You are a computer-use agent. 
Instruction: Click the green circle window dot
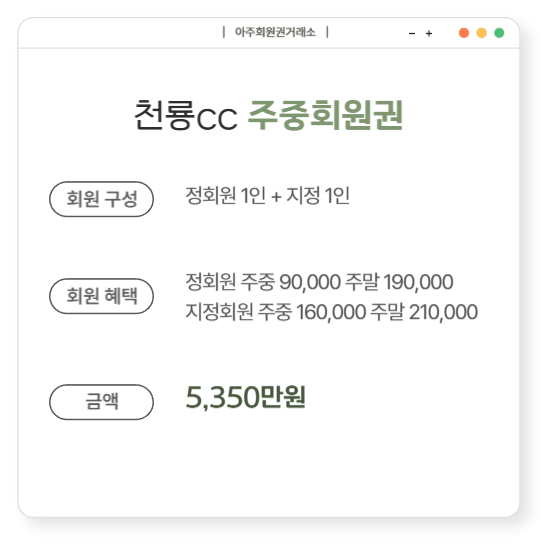(499, 33)
